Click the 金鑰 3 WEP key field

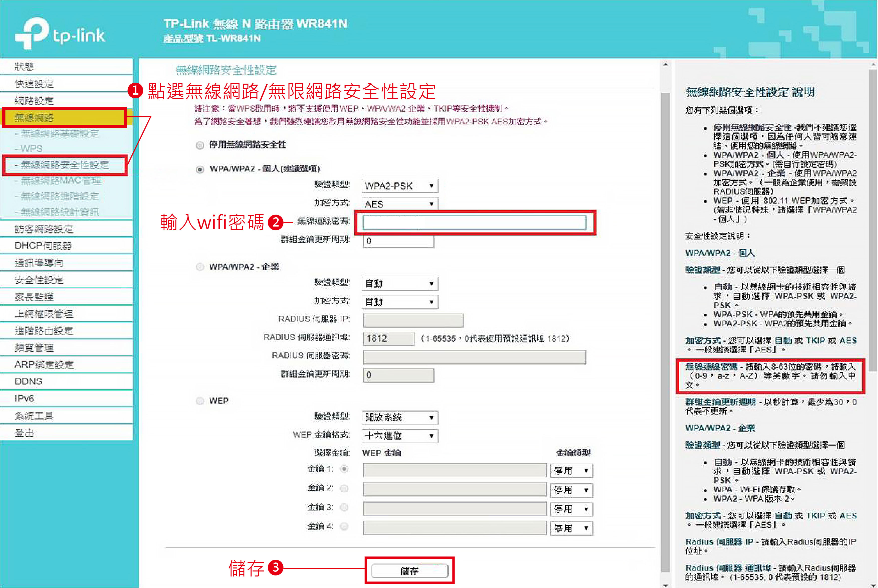[x=454, y=508]
